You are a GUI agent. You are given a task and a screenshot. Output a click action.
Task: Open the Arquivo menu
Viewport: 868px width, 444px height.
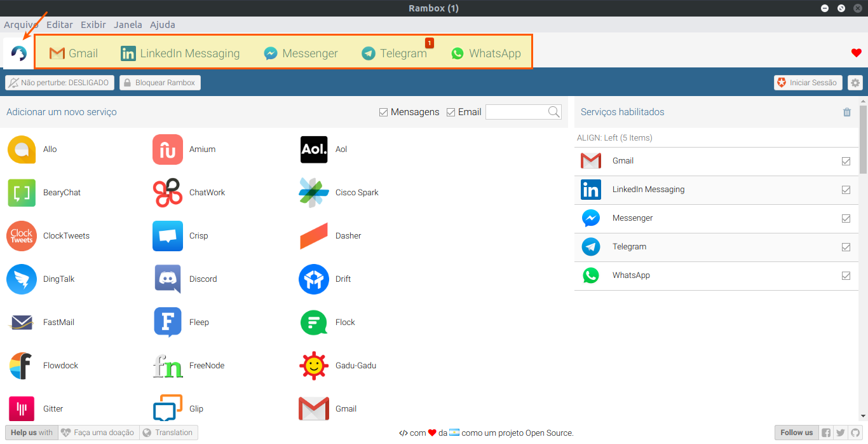pyautogui.click(x=21, y=25)
